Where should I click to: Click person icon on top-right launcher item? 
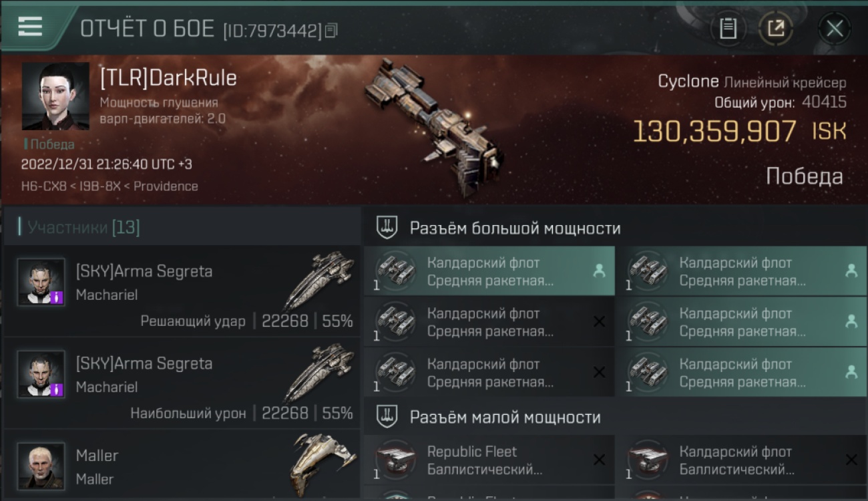[851, 271]
